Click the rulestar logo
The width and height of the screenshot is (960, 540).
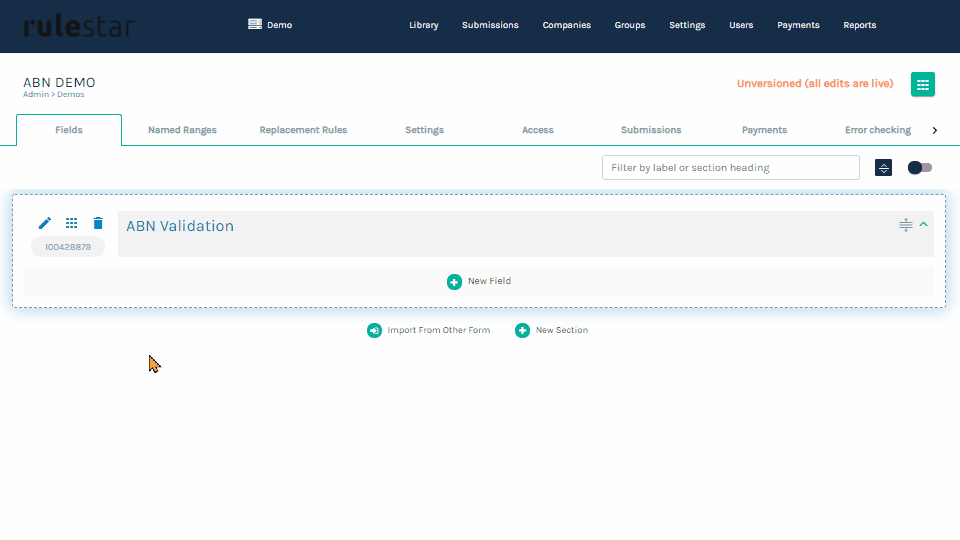79,26
